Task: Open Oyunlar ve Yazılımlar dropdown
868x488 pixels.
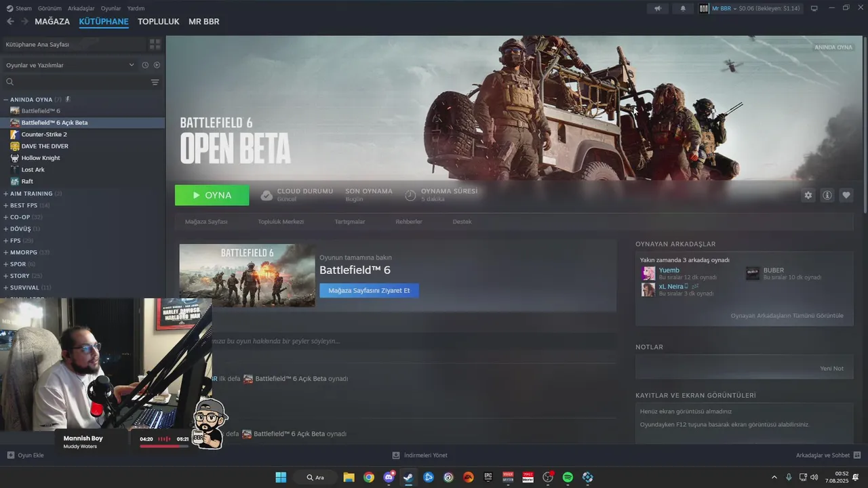Action: [x=71, y=65]
